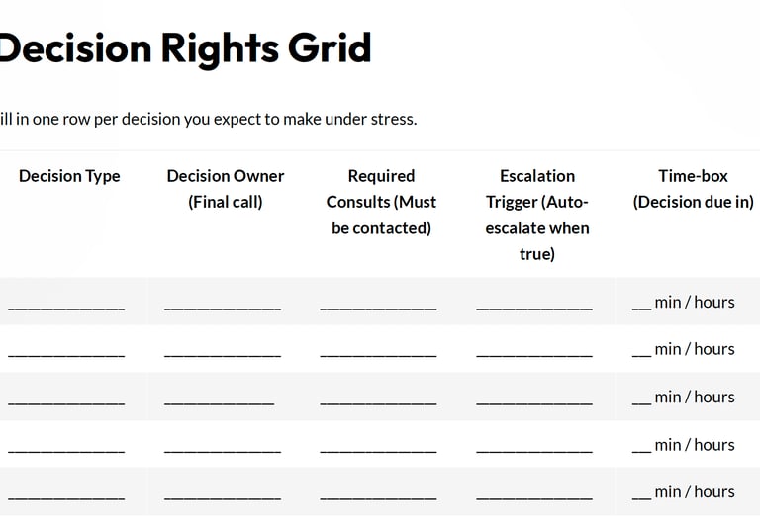Click third row min / hours cell
This screenshot has height=532, width=760.
pyautogui.click(x=684, y=398)
